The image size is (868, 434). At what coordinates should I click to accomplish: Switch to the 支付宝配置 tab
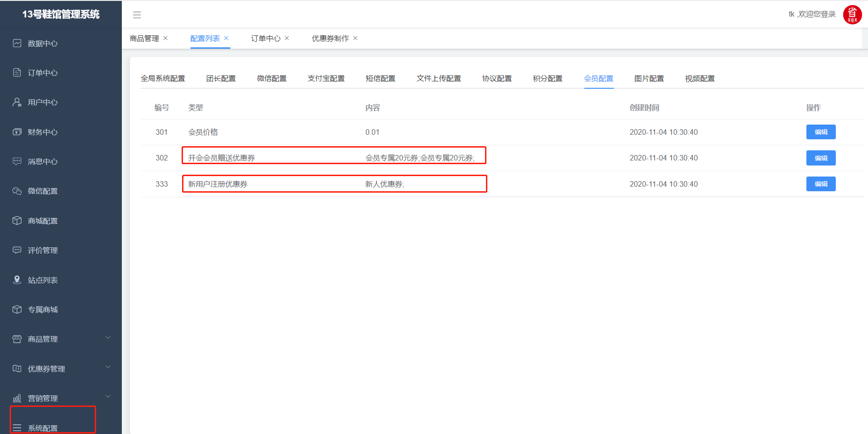326,79
